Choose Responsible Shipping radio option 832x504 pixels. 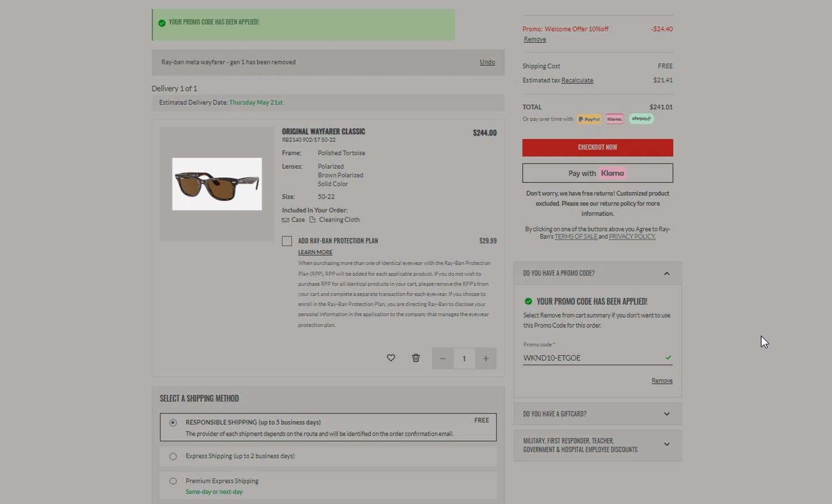(173, 422)
